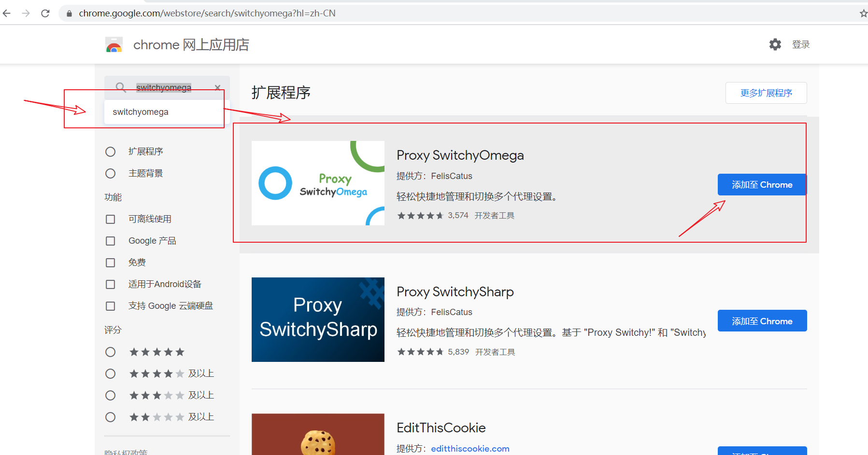Click the browser forward arrow

tap(26, 13)
